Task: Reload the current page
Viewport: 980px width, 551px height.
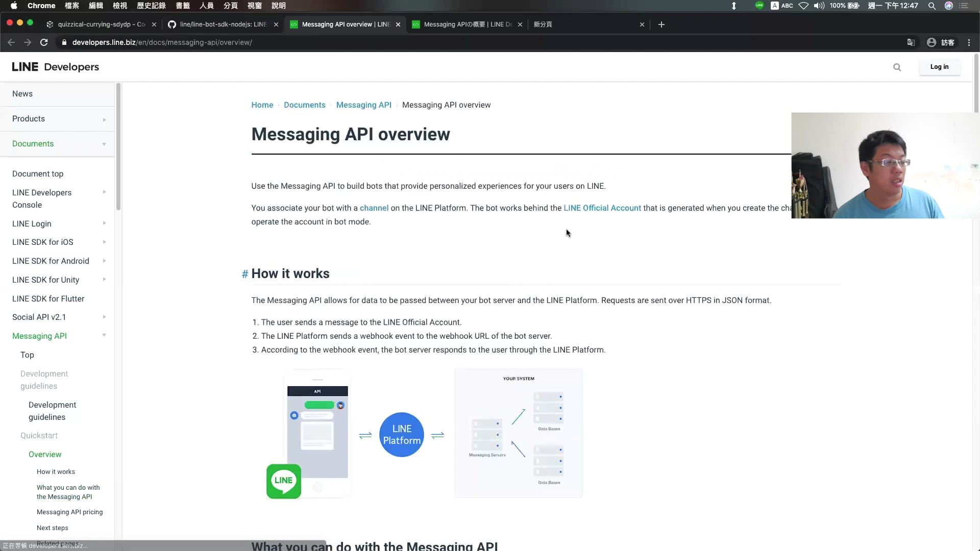Action: point(44,42)
